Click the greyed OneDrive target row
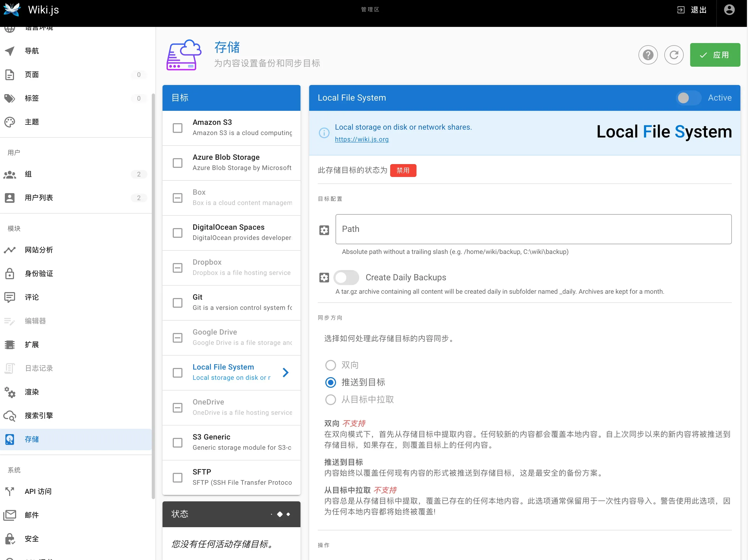 (x=231, y=407)
